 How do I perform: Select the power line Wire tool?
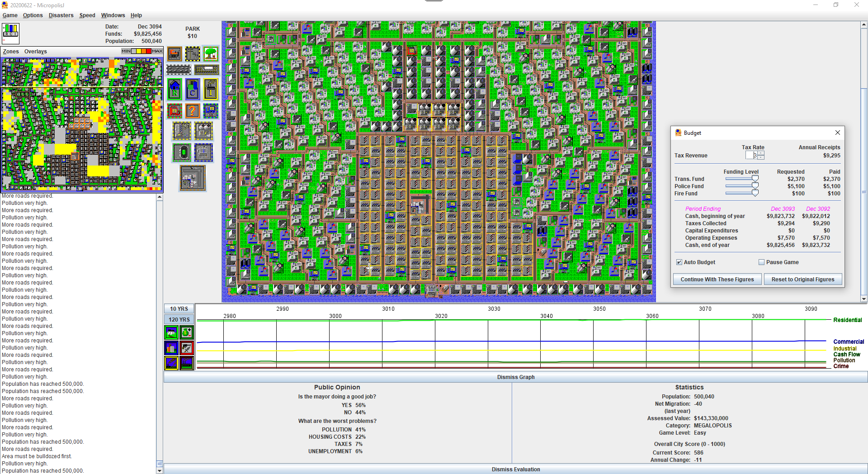click(193, 54)
